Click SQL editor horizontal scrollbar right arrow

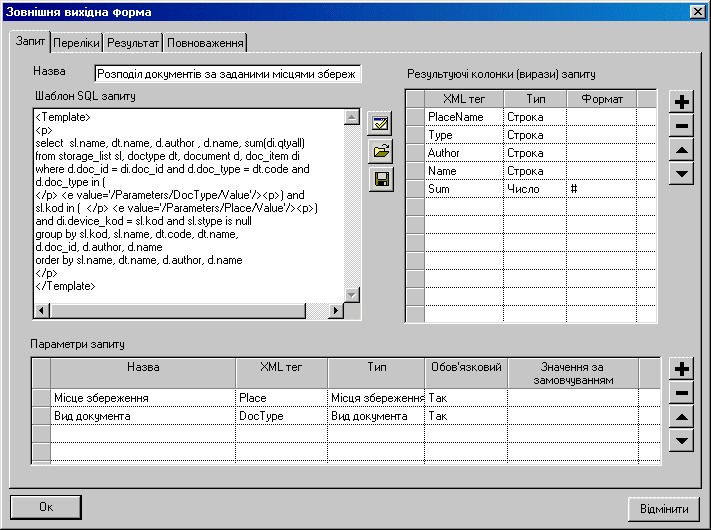(336, 311)
